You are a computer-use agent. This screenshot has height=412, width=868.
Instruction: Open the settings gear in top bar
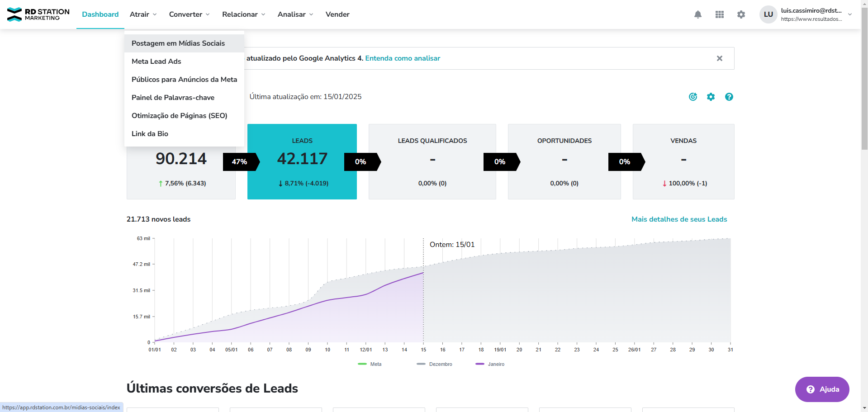click(x=741, y=14)
